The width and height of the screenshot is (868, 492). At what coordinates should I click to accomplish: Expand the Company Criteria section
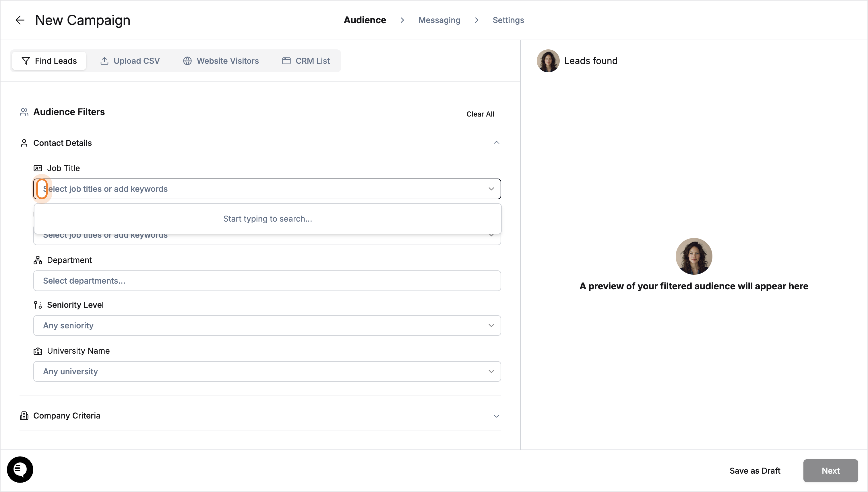click(x=496, y=416)
